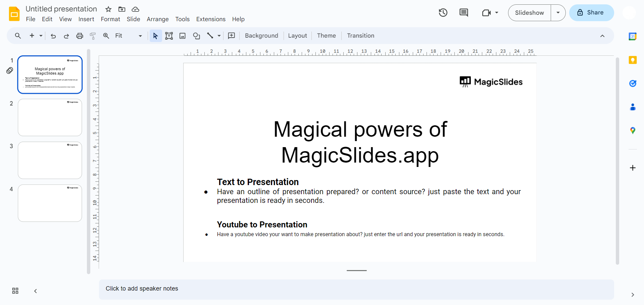Open the Insert menu
This screenshot has height=305, width=644.
(x=86, y=19)
